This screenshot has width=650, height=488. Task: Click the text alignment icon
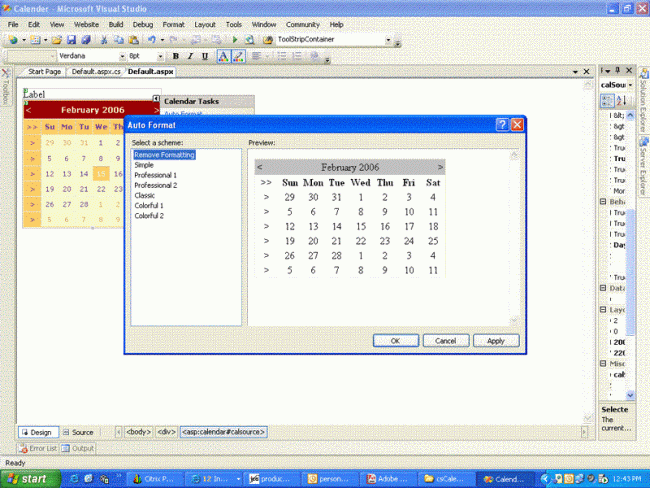click(257, 56)
